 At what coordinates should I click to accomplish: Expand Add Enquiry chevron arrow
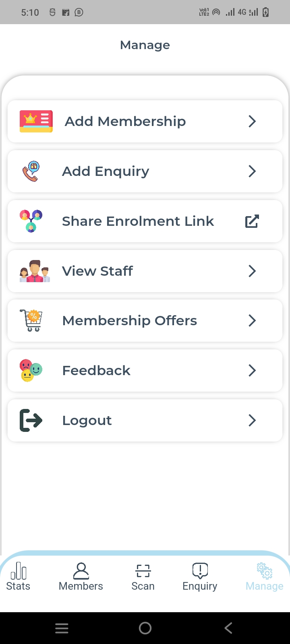click(252, 171)
